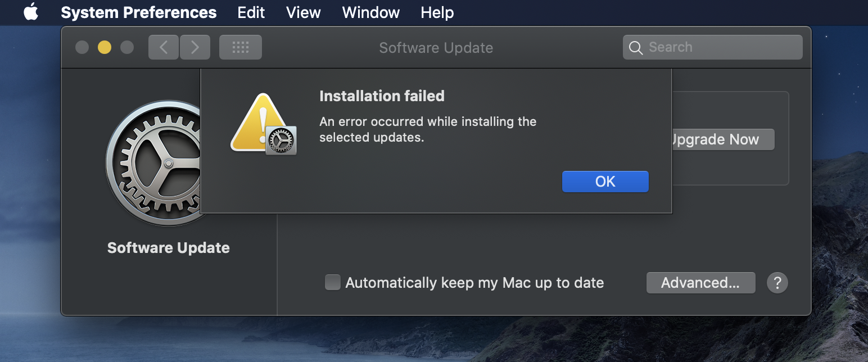This screenshot has width=868, height=362.
Task: Open the Edit menu
Action: [251, 12]
